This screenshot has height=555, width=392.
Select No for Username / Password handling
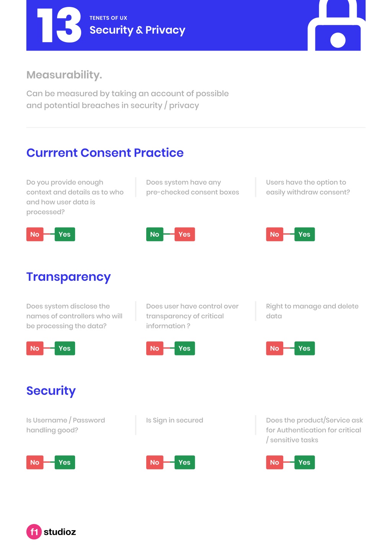tap(35, 462)
